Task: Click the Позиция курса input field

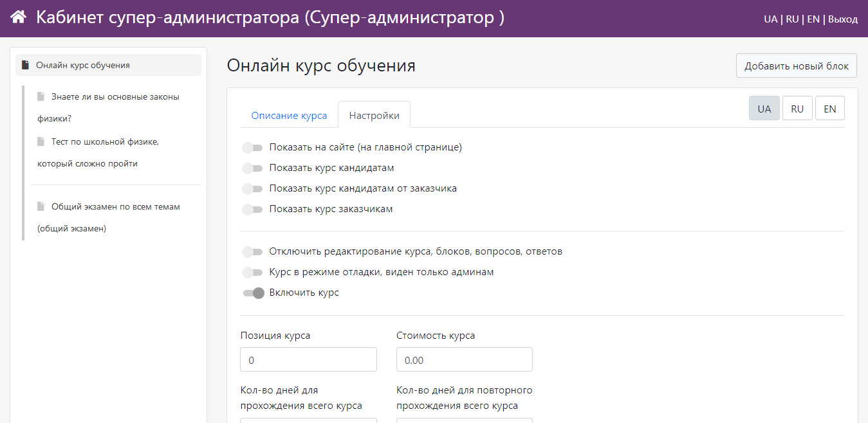Action: (308, 360)
